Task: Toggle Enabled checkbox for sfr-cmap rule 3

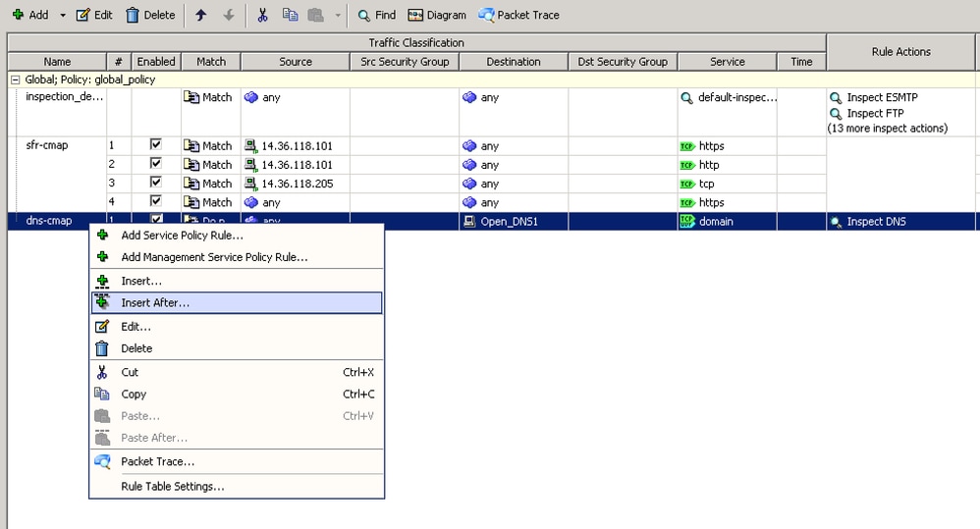Action: coord(155,183)
